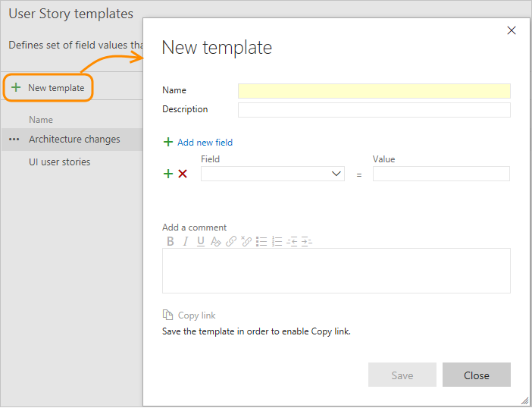Image resolution: width=532 pixels, height=408 pixels.
Task: Click inside the Add a comment text area
Action: pyautogui.click(x=336, y=271)
